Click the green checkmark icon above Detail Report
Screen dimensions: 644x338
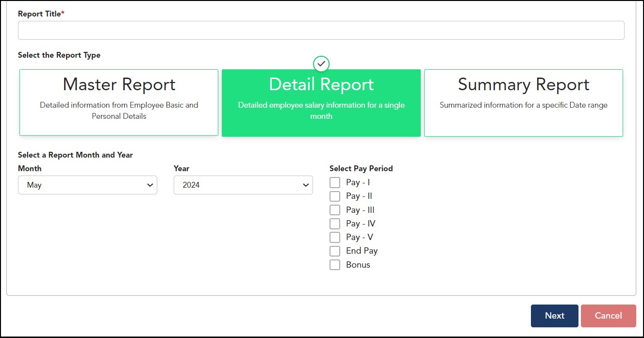tap(321, 64)
